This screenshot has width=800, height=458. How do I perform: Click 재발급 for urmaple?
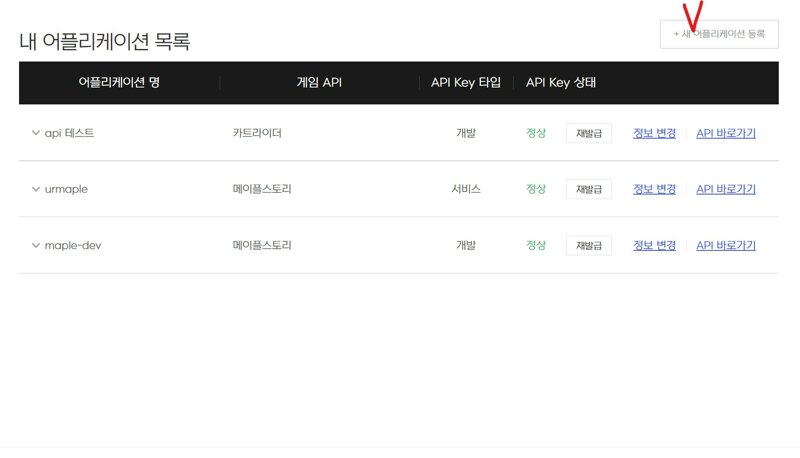589,189
